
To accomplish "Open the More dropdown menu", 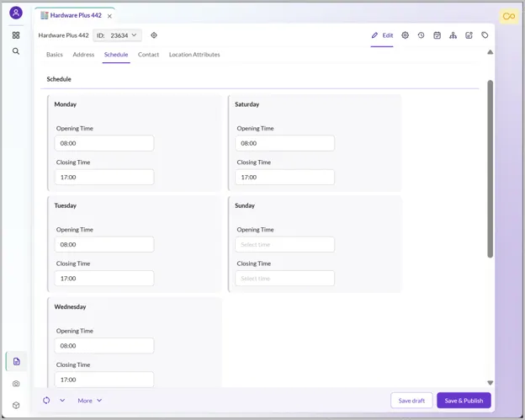I will tap(90, 401).
